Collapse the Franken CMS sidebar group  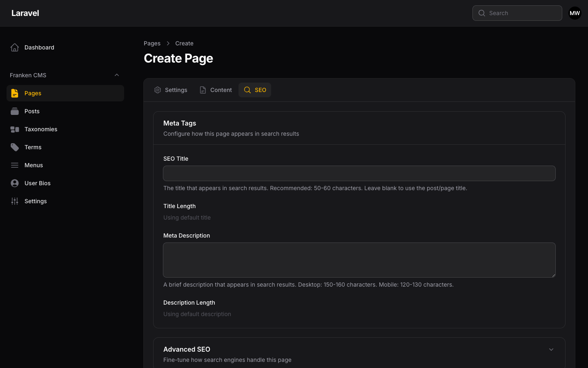click(117, 75)
